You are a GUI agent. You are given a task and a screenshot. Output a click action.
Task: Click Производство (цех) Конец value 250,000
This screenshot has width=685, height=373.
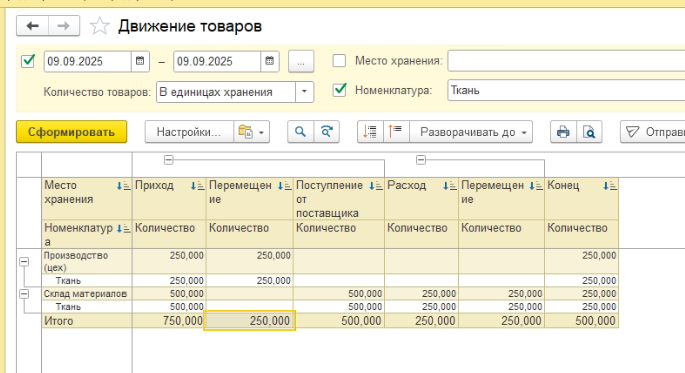[x=599, y=256]
